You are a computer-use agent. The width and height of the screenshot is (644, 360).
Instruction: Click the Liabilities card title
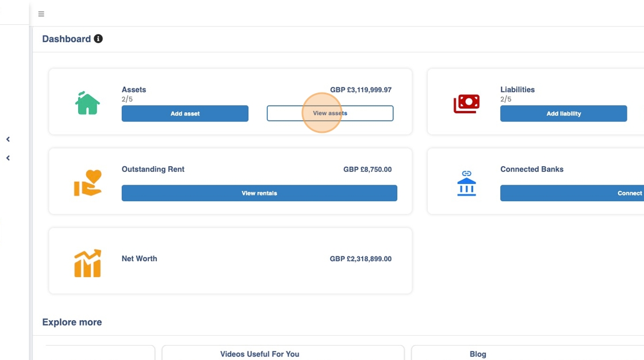[x=517, y=90]
